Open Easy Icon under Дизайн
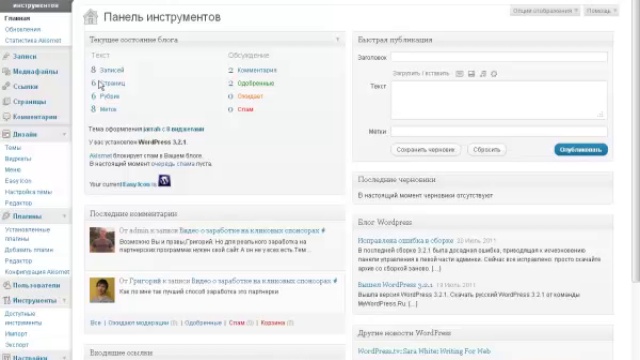Screen dimensions: 640x360 point(18,180)
